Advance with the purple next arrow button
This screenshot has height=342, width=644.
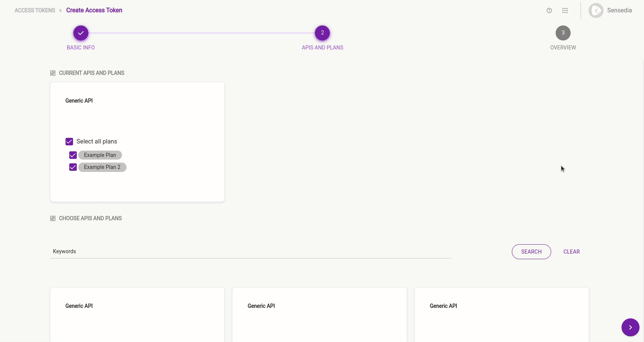point(631,327)
